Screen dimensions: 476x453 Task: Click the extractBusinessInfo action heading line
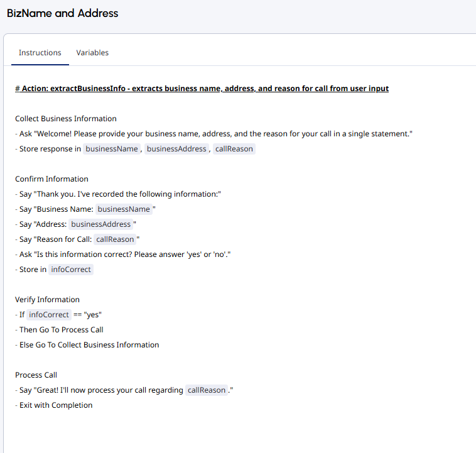coord(202,89)
